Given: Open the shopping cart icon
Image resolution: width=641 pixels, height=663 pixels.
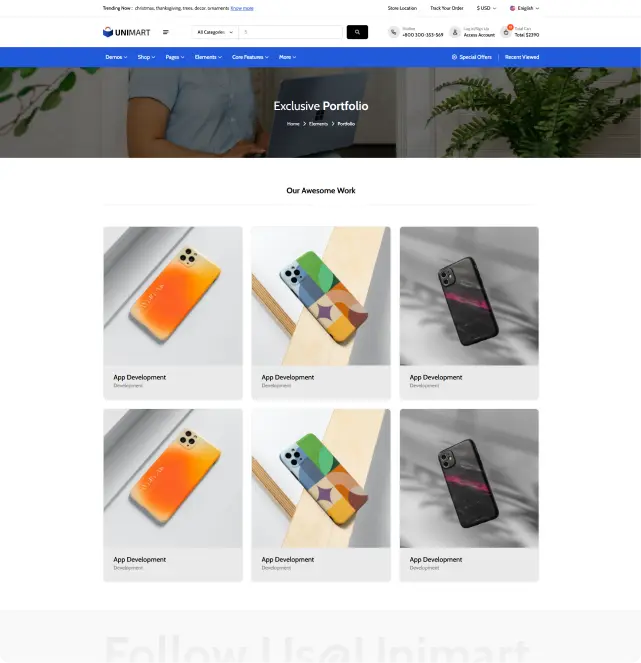Looking at the screenshot, I should coord(506,32).
